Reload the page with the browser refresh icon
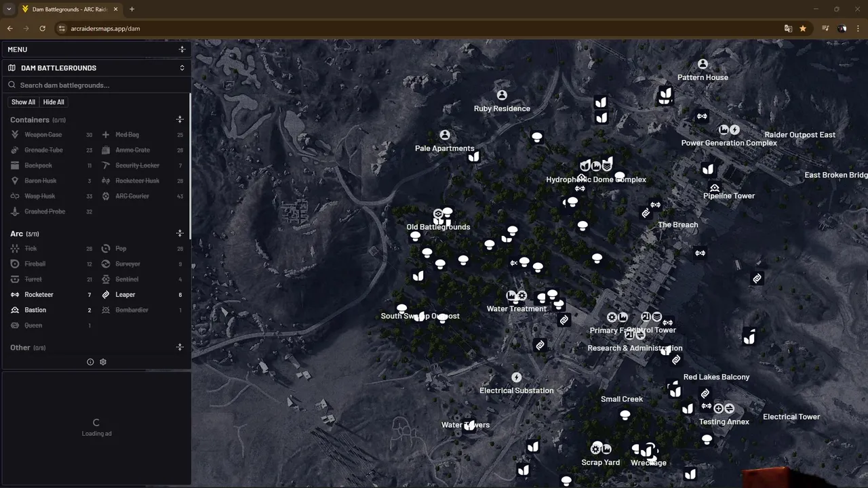The width and height of the screenshot is (868, 488). [42, 28]
